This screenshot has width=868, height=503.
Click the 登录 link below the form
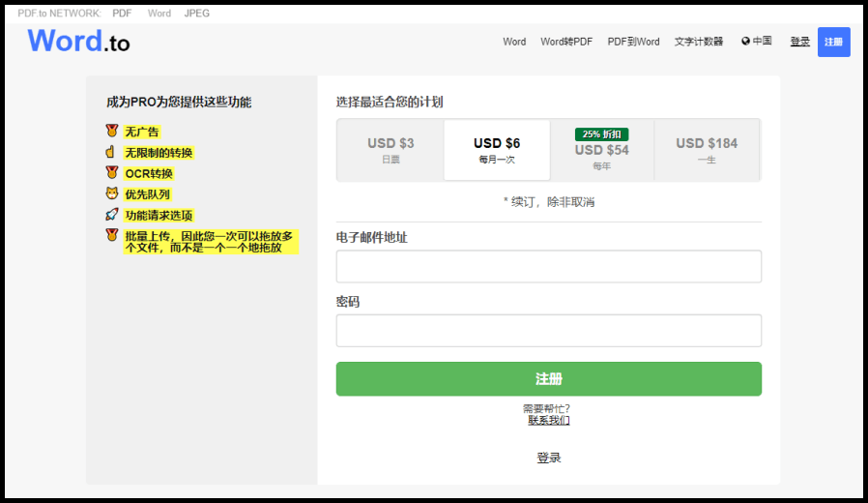(x=549, y=458)
